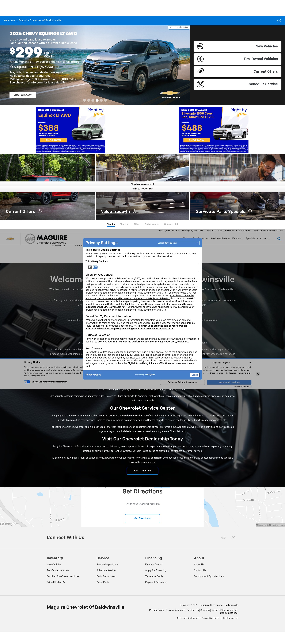Screen dimensions: 285x644
Task: Click Skip to Action Bar link
Action: (142, 189)
